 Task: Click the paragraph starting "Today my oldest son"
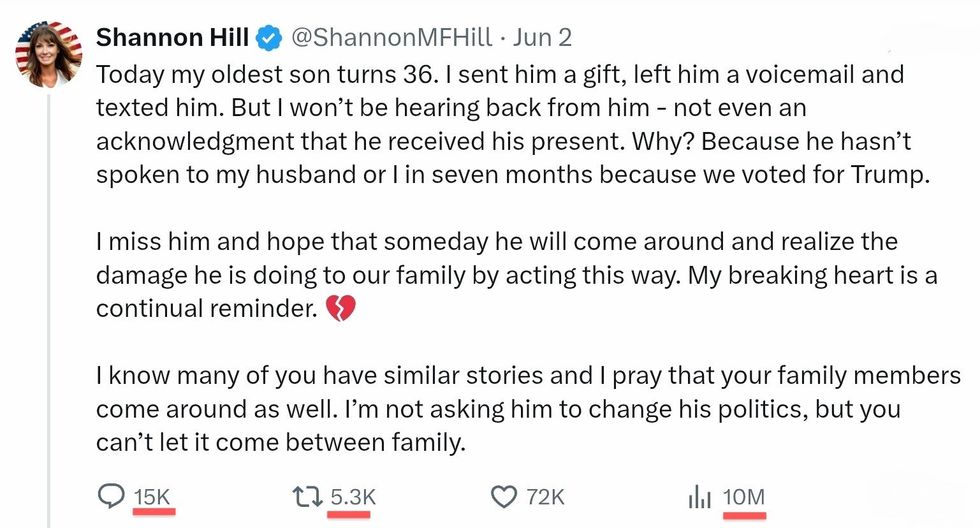(500, 125)
